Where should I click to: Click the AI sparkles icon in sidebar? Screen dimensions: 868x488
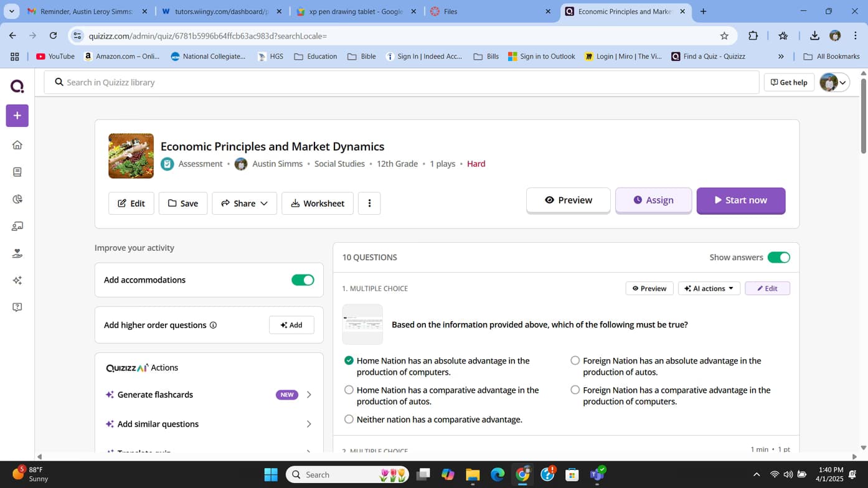tap(17, 280)
